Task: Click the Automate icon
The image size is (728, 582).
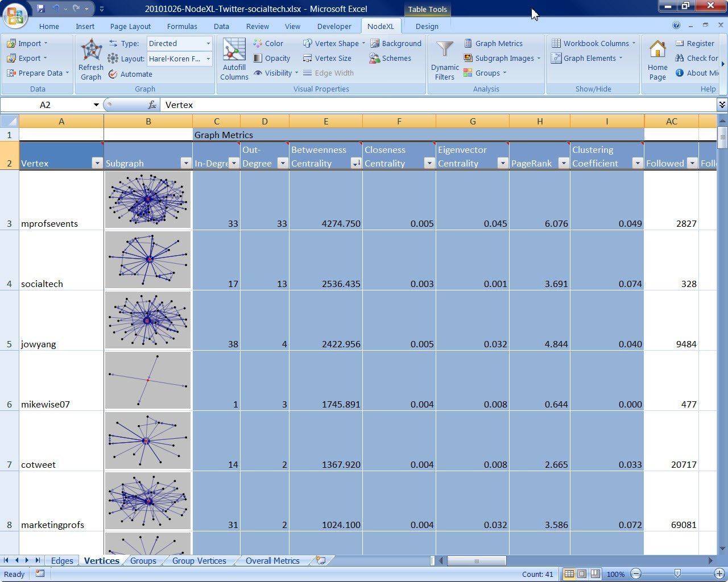Action: point(113,74)
